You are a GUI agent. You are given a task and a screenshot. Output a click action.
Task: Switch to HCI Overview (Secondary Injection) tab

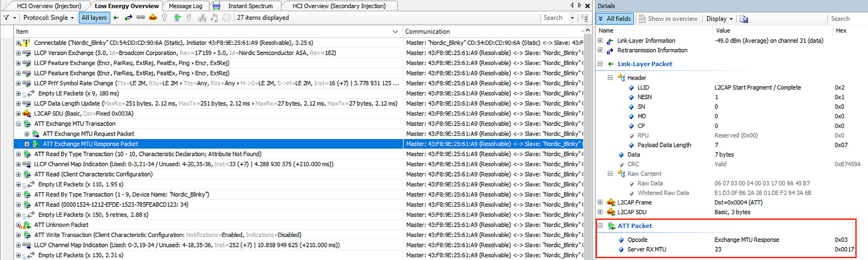point(339,6)
